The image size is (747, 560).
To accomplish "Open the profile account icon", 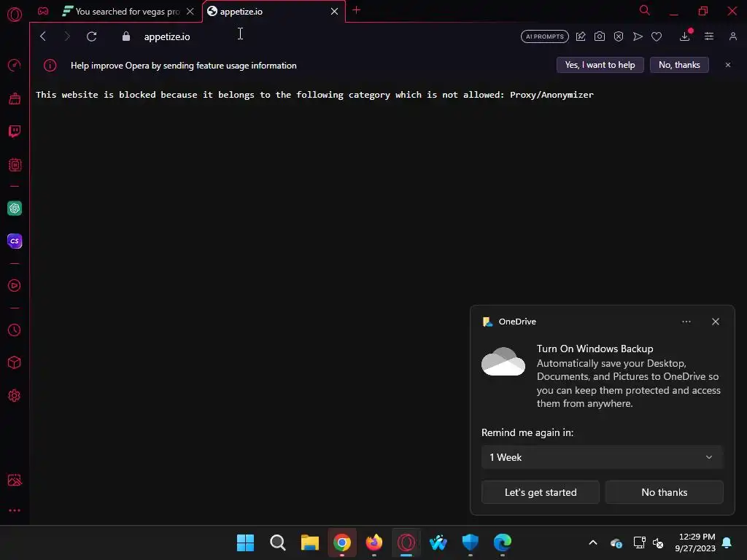I will [x=732, y=36].
